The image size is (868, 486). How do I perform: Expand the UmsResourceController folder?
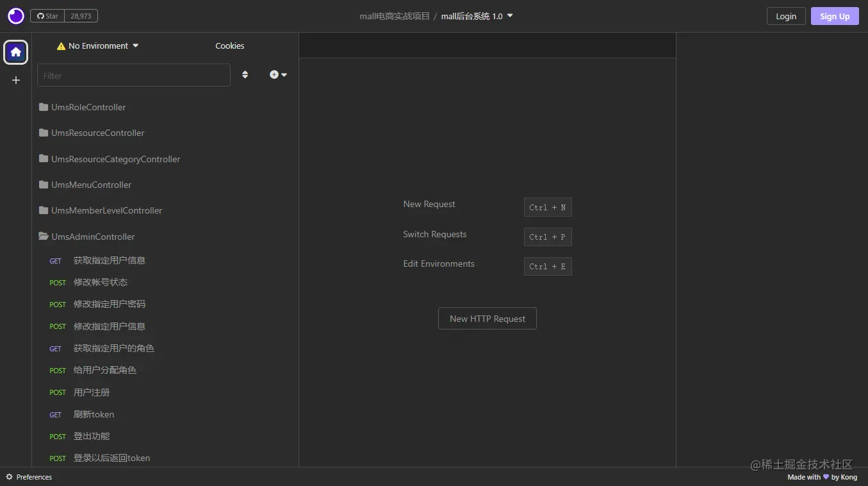point(165,133)
